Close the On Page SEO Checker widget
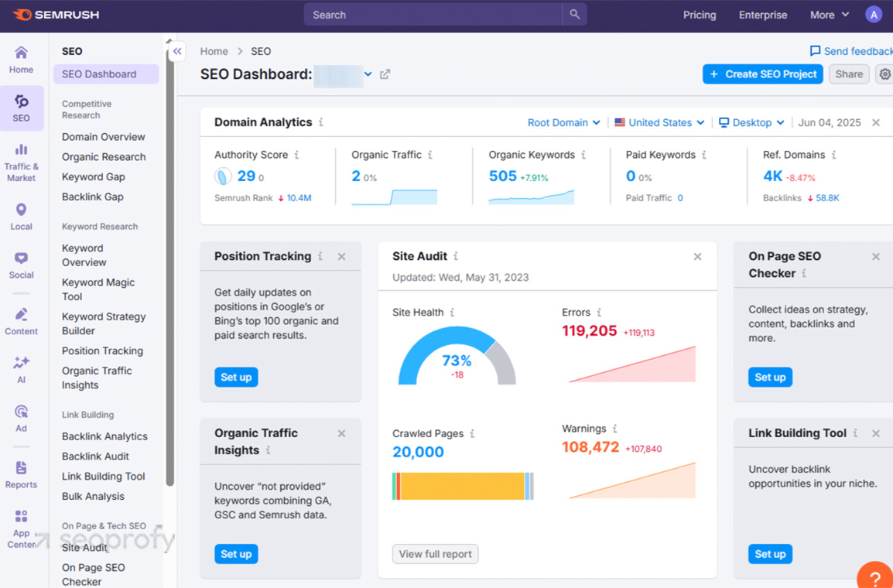 click(x=876, y=257)
